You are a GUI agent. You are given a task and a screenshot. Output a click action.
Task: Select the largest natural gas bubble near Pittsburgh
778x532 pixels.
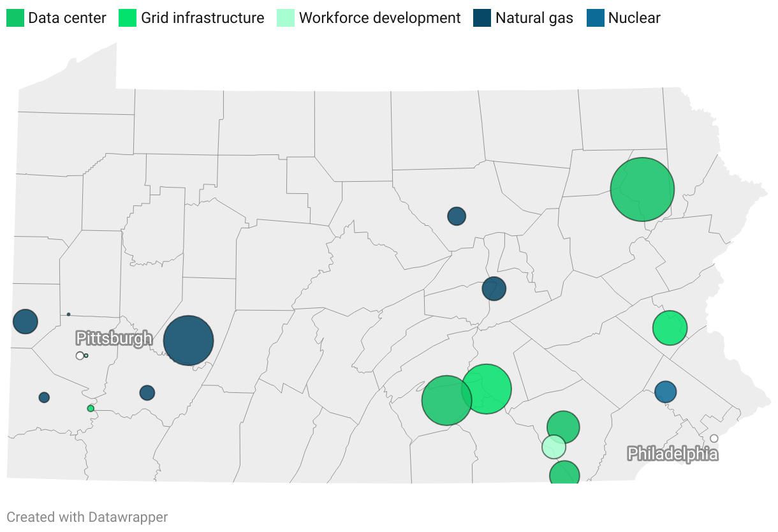coord(188,341)
